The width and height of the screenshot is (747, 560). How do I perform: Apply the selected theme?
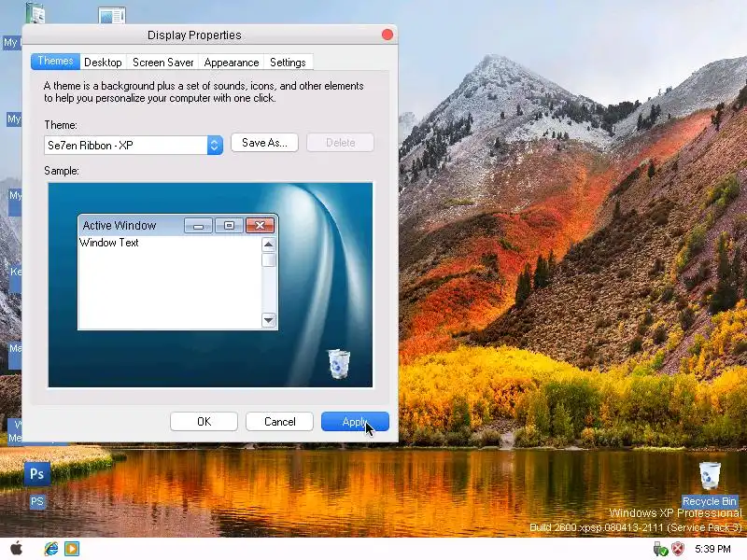point(355,422)
